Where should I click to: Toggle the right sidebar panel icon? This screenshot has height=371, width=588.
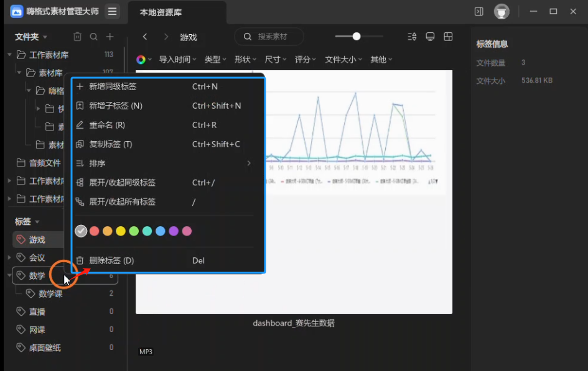[479, 11]
